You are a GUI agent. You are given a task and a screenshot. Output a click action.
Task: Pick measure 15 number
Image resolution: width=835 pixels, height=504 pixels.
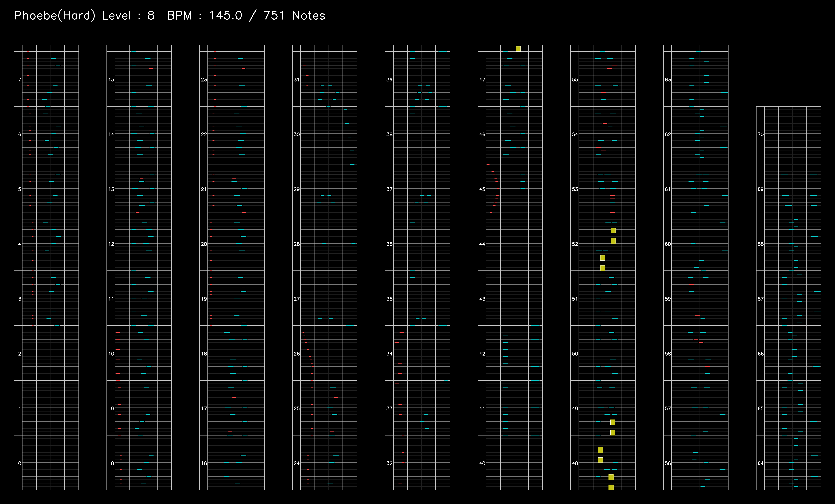[x=111, y=80]
